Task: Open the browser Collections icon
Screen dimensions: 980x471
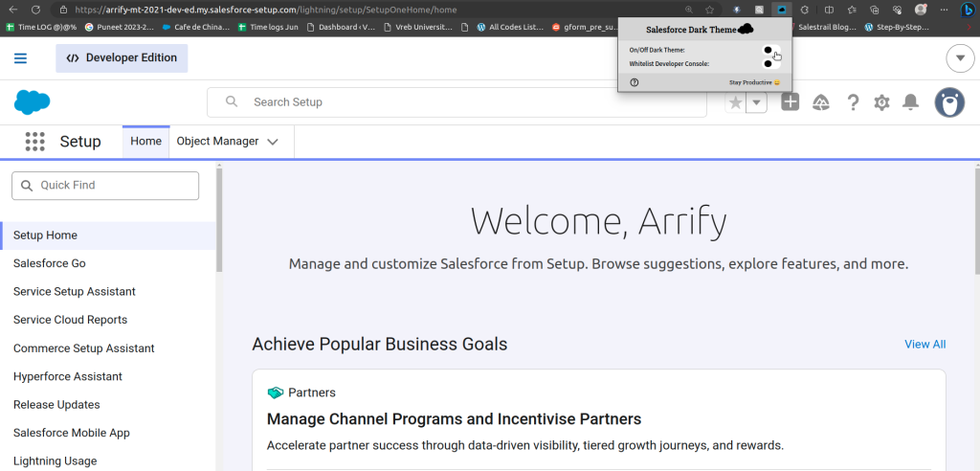Action: point(875,10)
